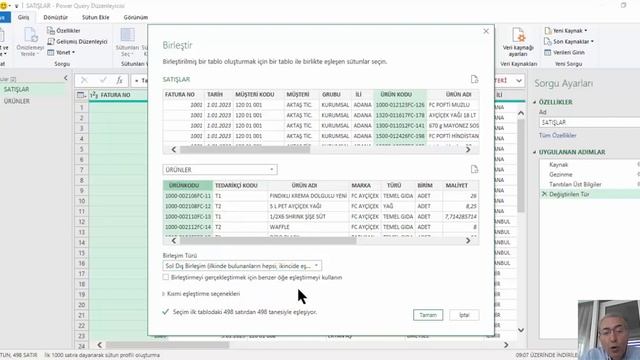Viewport: 640px width, 360px height.
Task: Collapse the ÖZELLİKLER section
Action: click(x=535, y=102)
